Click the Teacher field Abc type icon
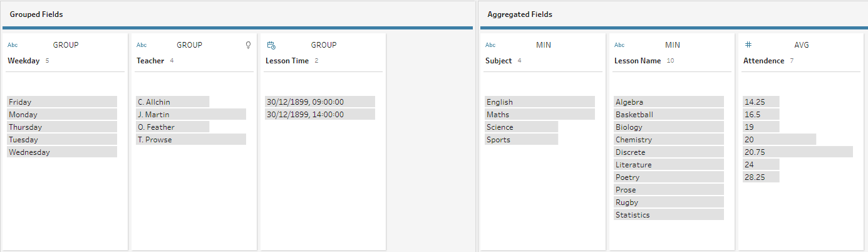 pos(142,45)
